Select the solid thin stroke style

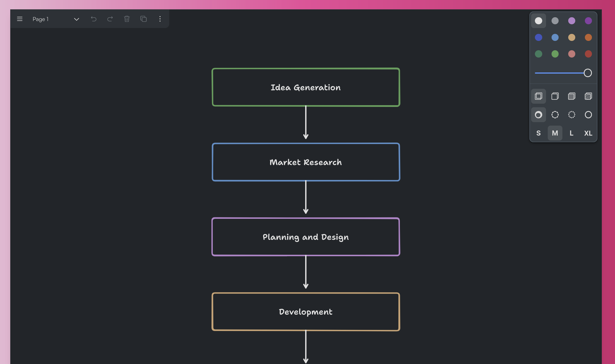point(588,115)
